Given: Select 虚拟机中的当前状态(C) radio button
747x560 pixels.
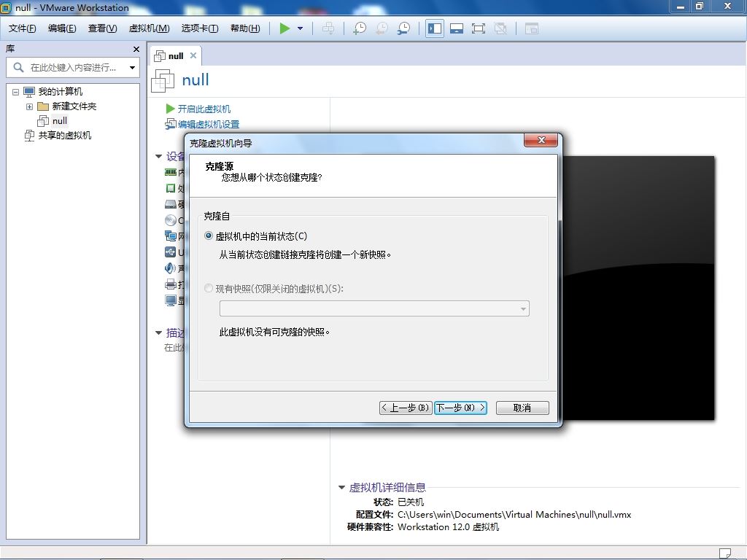Looking at the screenshot, I should tap(209, 236).
